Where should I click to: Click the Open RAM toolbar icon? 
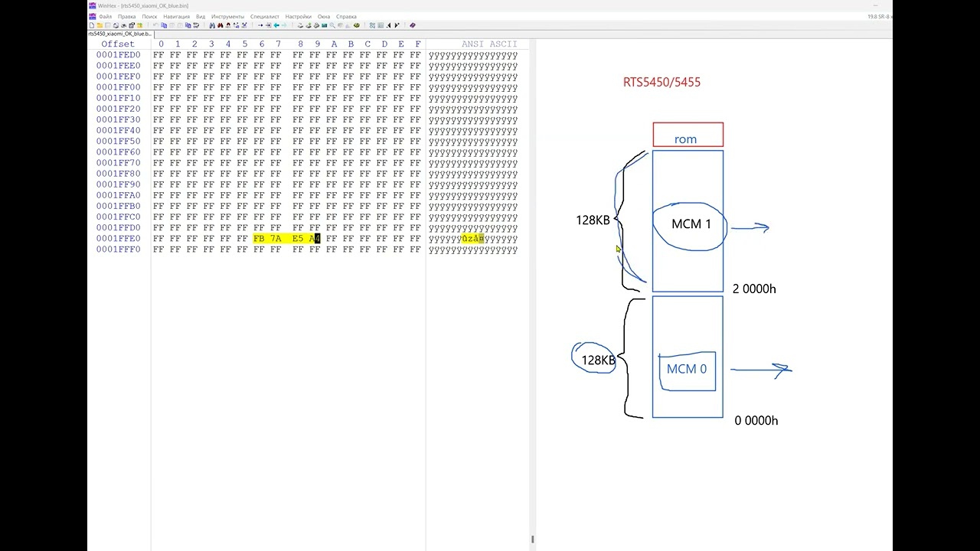click(x=324, y=24)
